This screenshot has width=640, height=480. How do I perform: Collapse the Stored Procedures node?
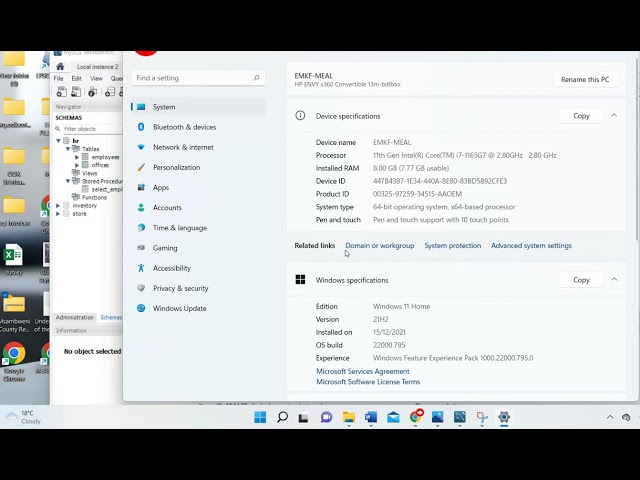click(x=68, y=181)
